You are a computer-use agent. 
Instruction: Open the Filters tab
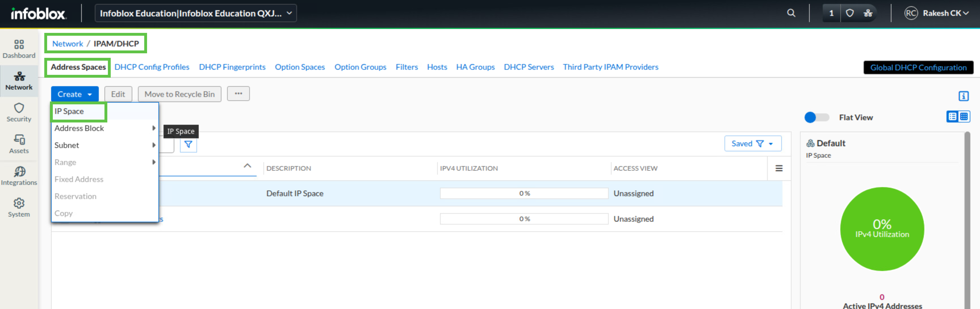point(407,67)
